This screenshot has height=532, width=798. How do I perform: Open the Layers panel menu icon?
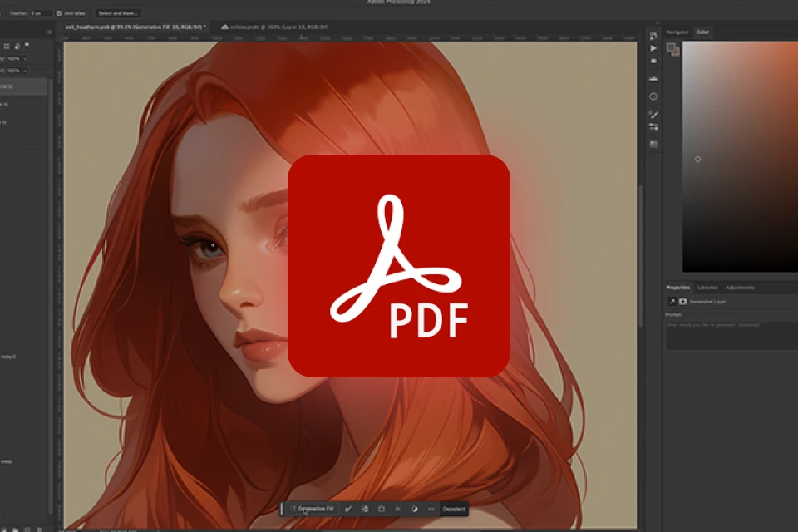coord(49,32)
